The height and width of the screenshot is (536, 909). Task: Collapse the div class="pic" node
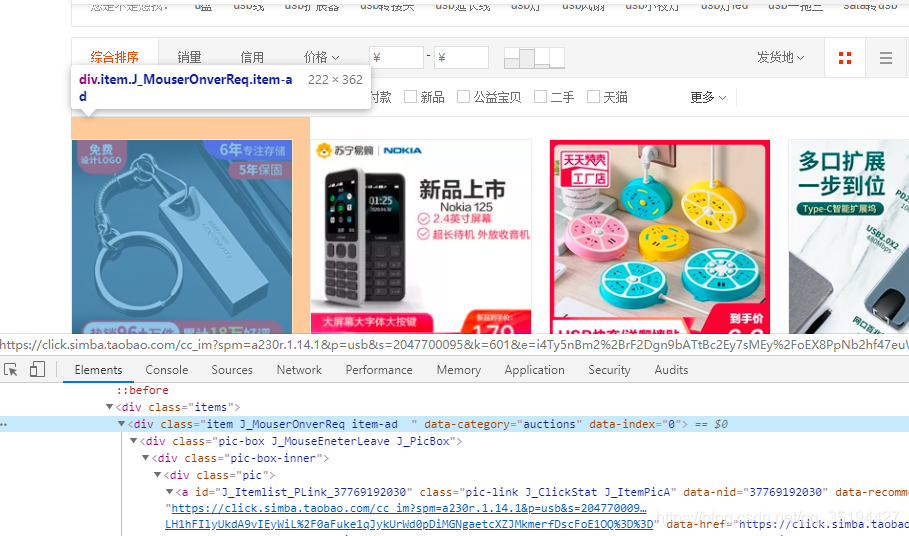(157, 474)
